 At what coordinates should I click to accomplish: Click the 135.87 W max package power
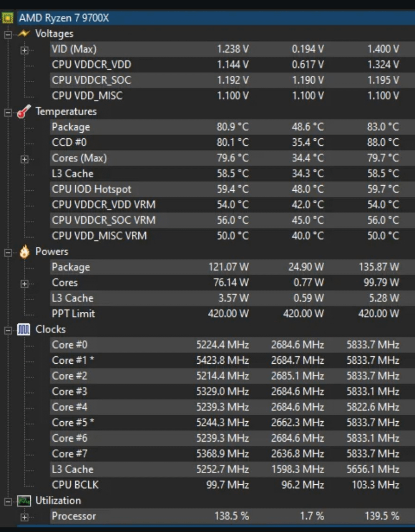(x=379, y=267)
